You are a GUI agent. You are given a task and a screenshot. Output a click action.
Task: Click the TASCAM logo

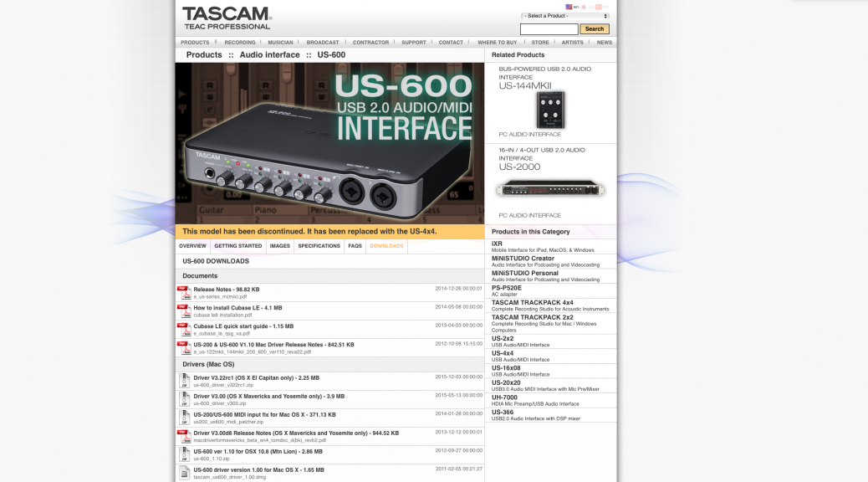[227, 18]
